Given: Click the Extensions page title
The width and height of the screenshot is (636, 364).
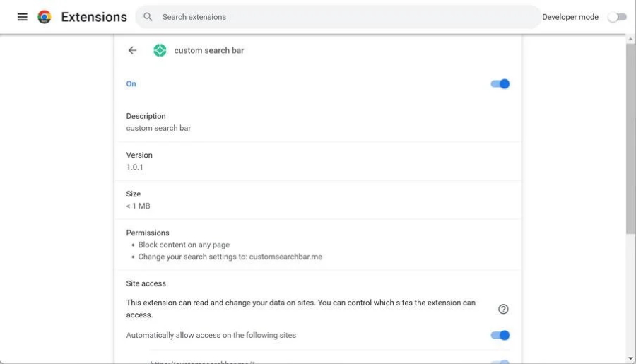Looking at the screenshot, I should click(x=94, y=17).
